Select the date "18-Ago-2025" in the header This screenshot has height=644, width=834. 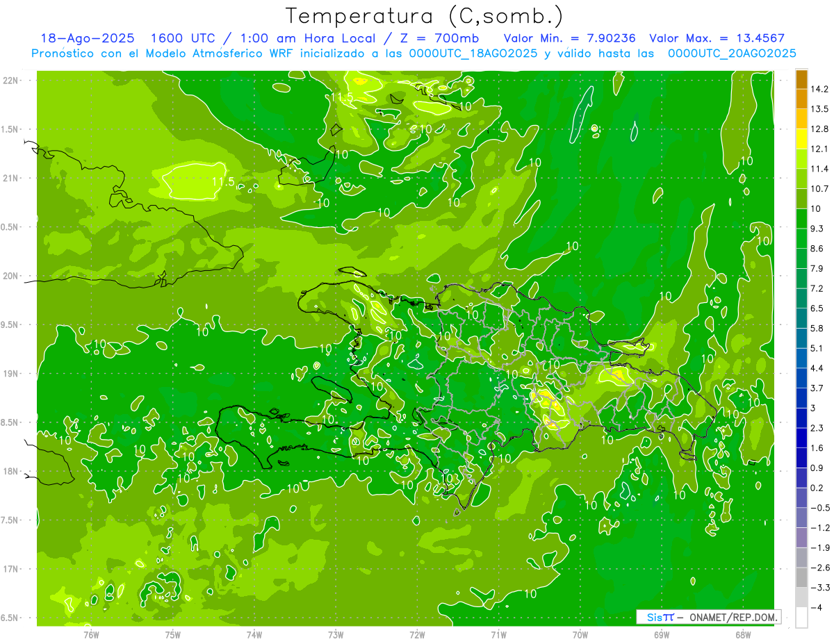click(x=88, y=38)
